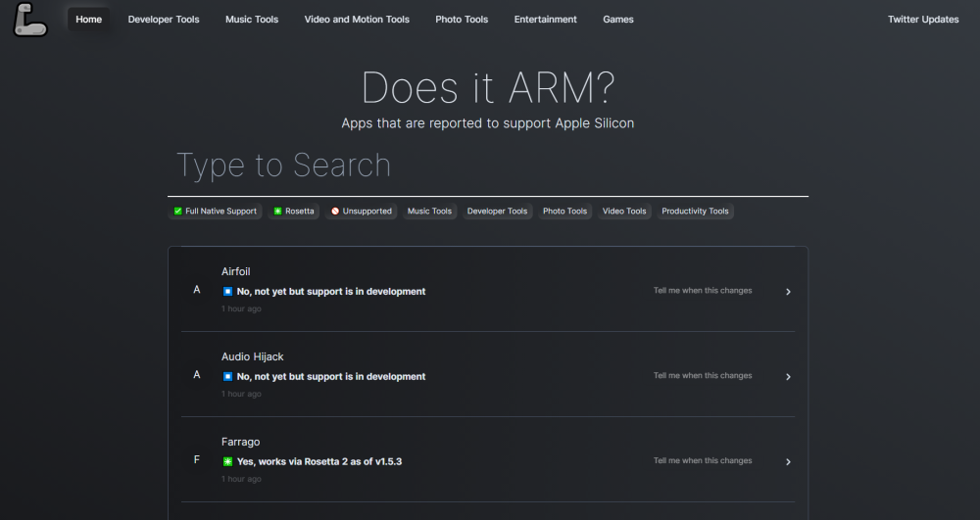Click the letter A avatar beside Airfoil

click(197, 290)
